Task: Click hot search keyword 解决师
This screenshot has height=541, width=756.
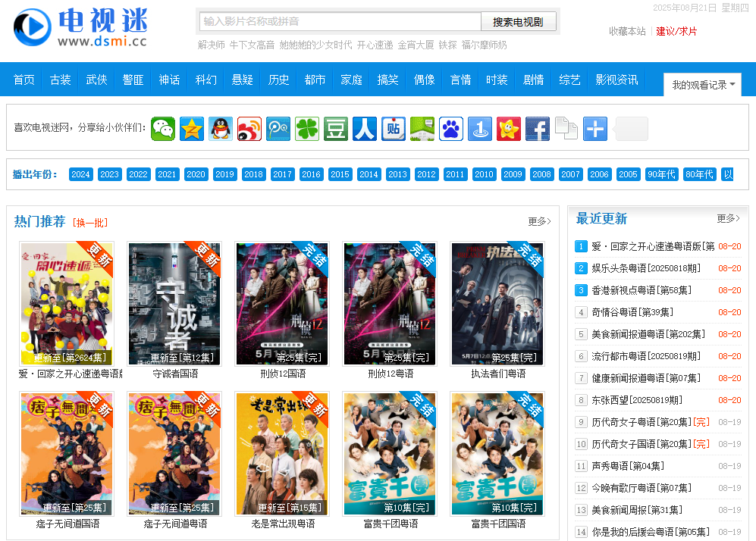Action: 211,45
